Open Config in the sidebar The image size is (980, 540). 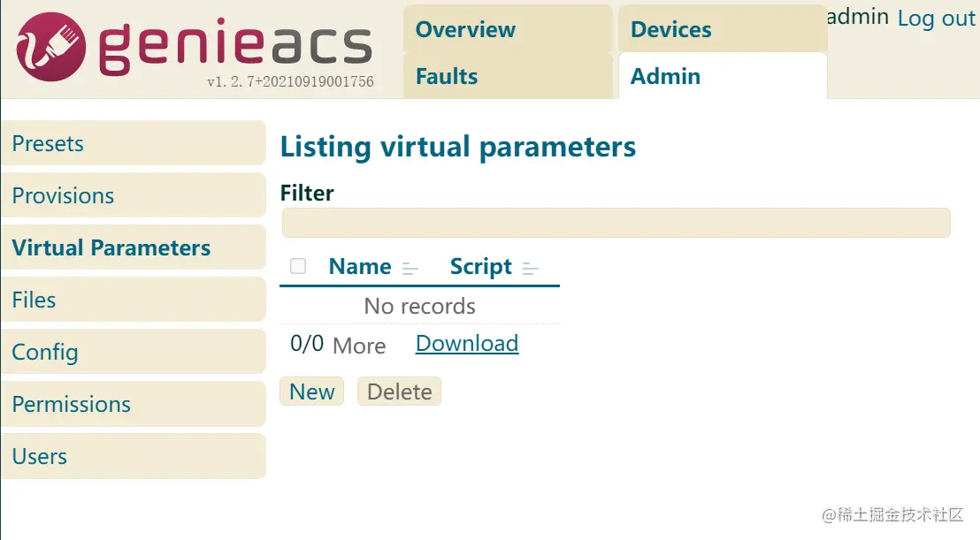(x=134, y=352)
